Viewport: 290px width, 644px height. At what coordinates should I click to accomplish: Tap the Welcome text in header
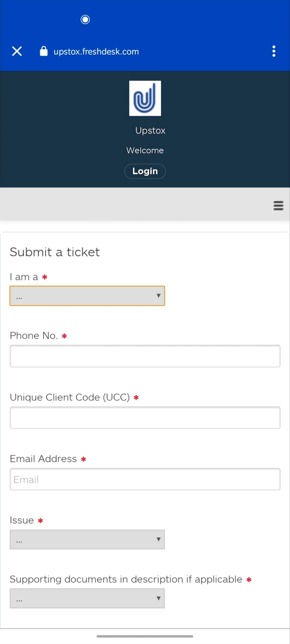tap(145, 150)
